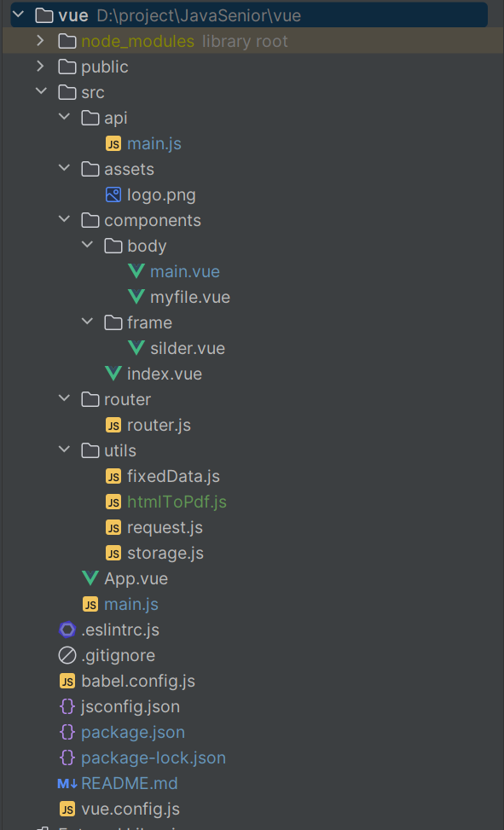Click the Markdown icon of README.md
This screenshot has width=504, height=830.
67,783
